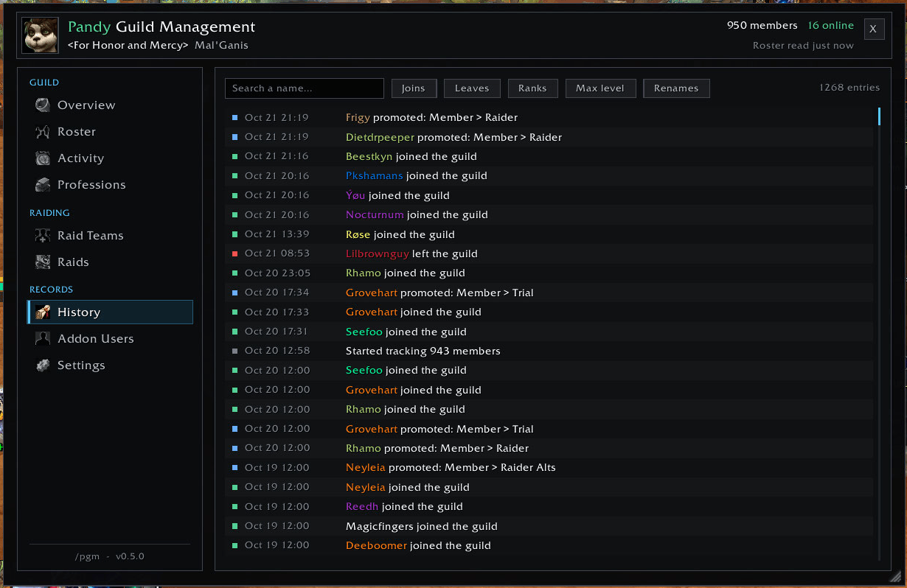Close the Guild Management window
The width and height of the screenshot is (907, 588).
pos(874,29)
